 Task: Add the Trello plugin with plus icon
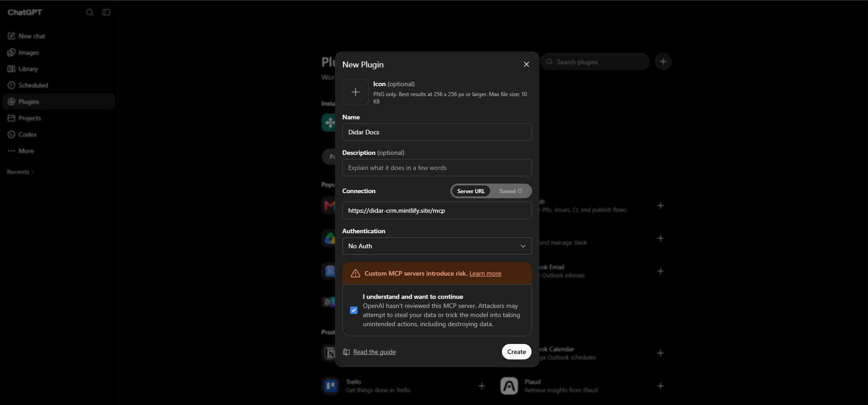[x=482, y=386]
